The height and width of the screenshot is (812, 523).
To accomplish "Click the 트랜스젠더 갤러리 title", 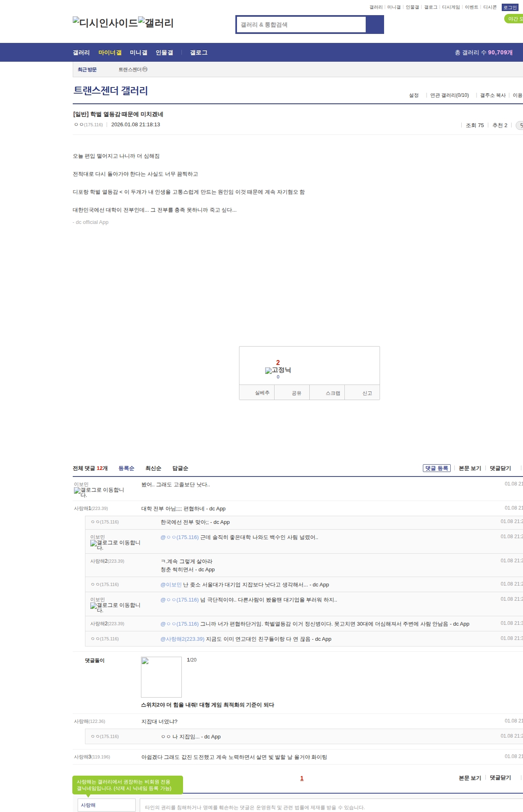I will coord(111,90).
